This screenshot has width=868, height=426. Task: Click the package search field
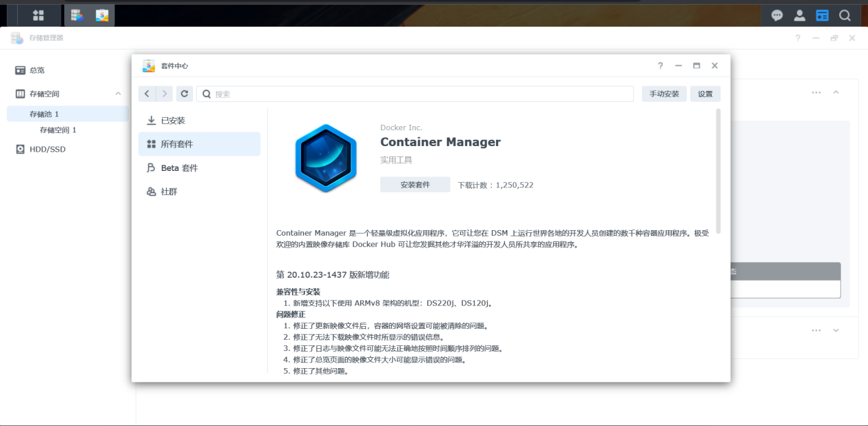pos(415,94)
